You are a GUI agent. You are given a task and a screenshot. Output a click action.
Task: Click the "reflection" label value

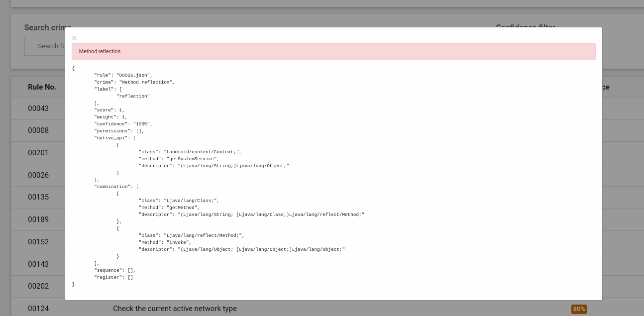(x=133, y=96)
